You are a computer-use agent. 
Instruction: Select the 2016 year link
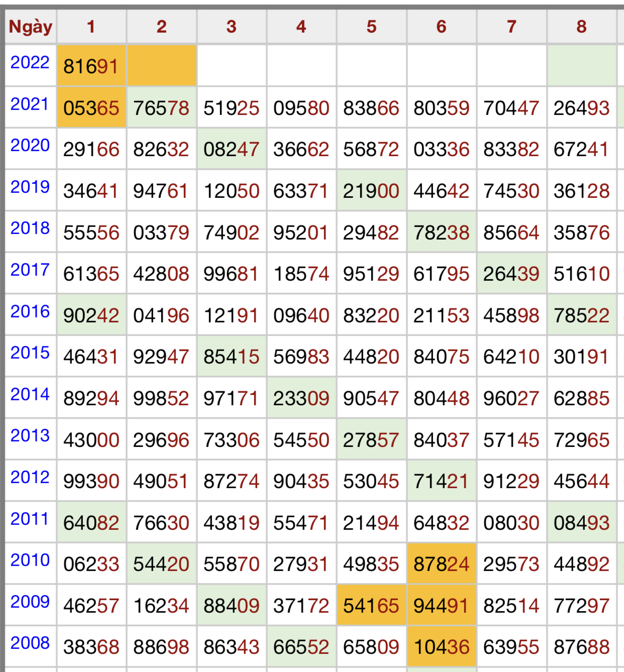click(30, 312)
